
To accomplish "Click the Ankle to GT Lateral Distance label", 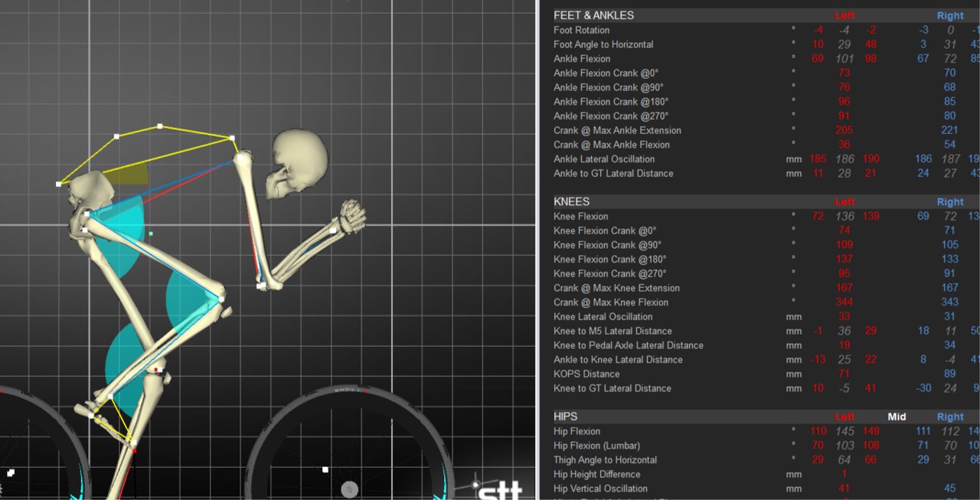I will [x=613, y=174].
